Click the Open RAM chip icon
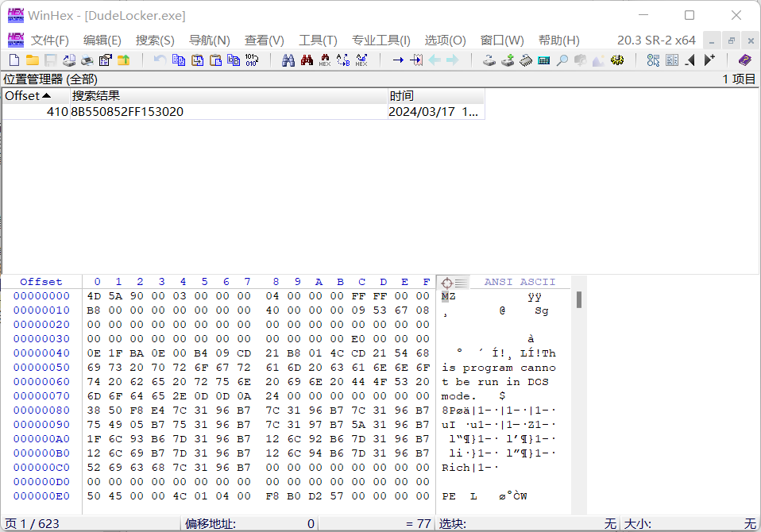The image size is (761, 532). coord(526,60)
